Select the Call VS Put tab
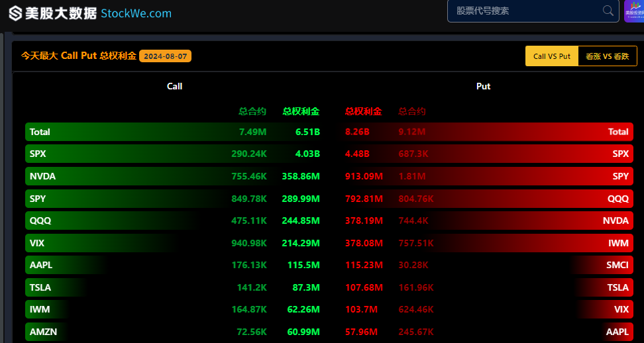 (552, 56)
